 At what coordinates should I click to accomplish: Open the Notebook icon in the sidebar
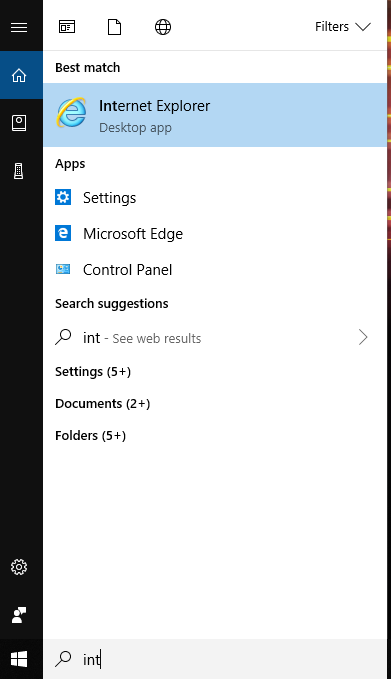coord(19,123)
